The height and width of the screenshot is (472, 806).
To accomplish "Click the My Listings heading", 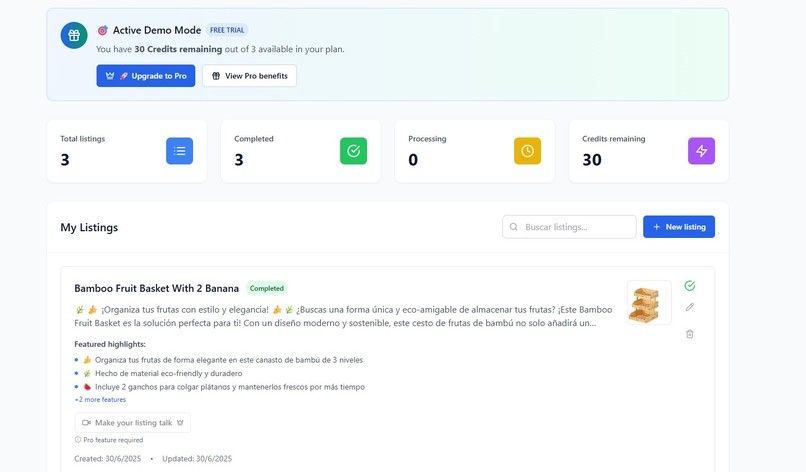I will (x=89, y=227).
